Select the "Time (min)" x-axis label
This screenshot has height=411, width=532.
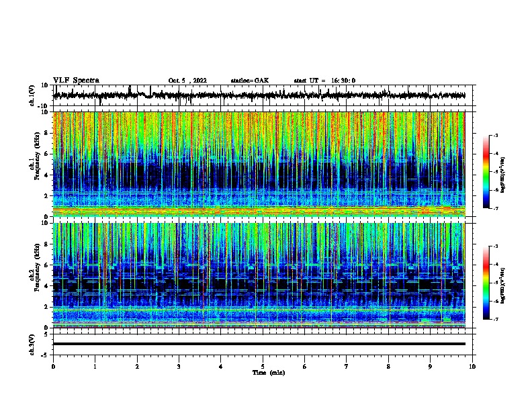click(x=269, y=373)
